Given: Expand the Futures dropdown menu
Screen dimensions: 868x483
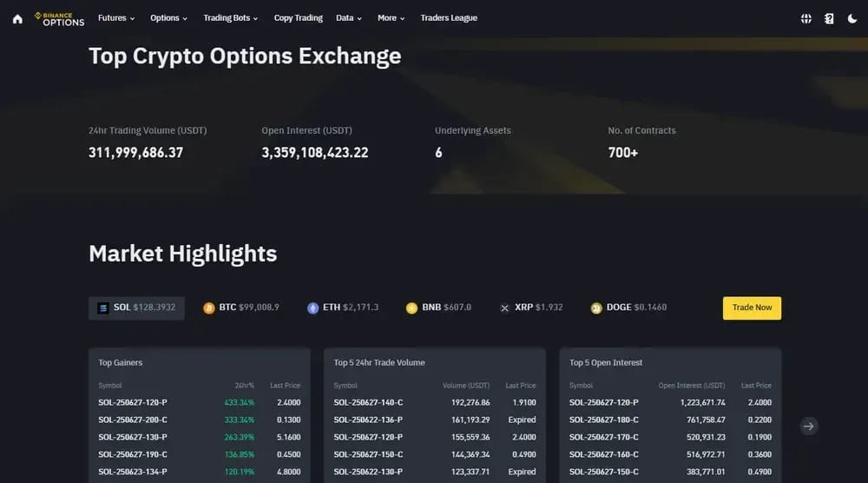Looking at the screenshot, I should 116,17.
